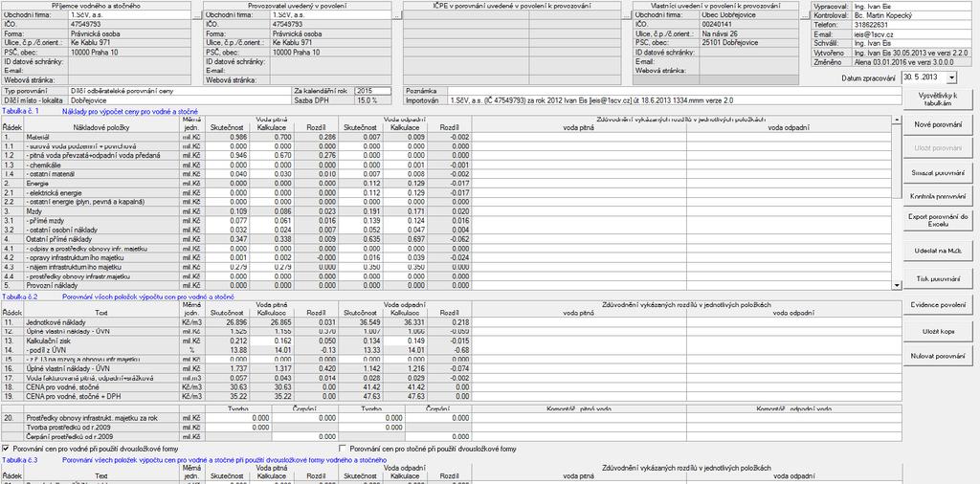Viewport: 980px width, 484px height.
Task: Select Kalkulační zisk row
Action: click(101, 341)
